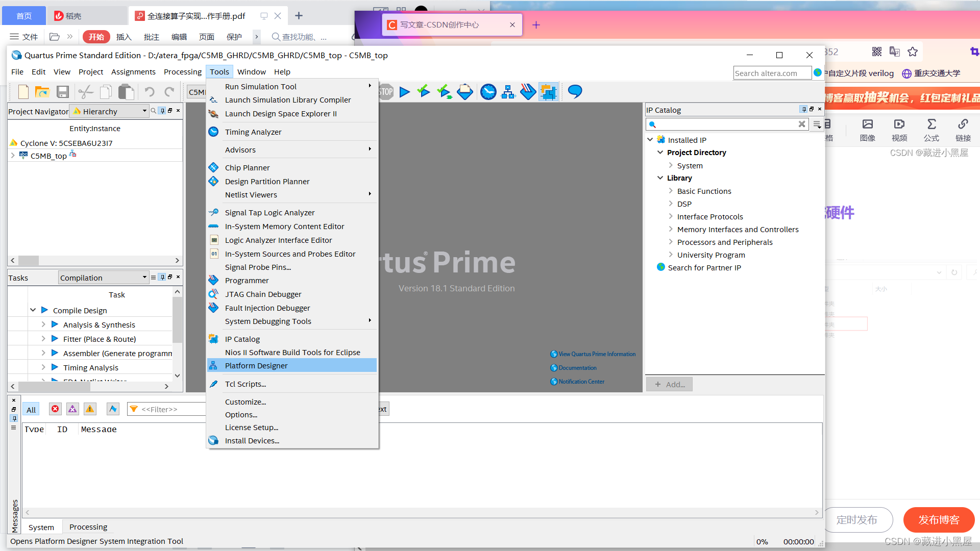
Task: Click the Undo arrow icon
Action: [149, 92]
